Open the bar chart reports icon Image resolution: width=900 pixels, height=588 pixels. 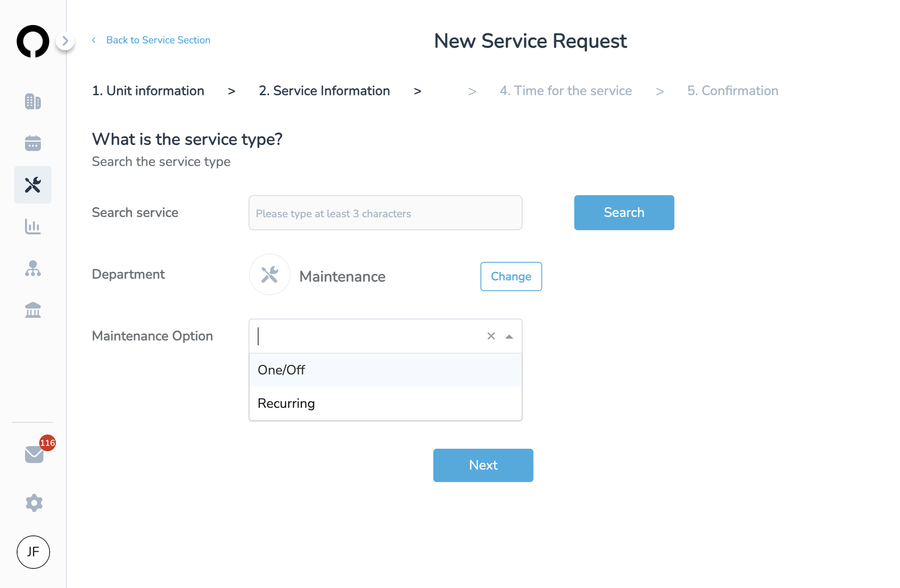(33, 226)
